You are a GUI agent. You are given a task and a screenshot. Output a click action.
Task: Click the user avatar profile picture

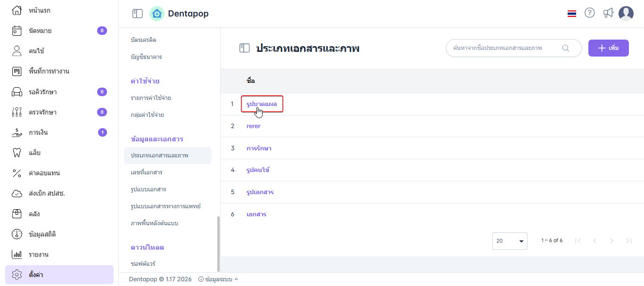point(626,14)
